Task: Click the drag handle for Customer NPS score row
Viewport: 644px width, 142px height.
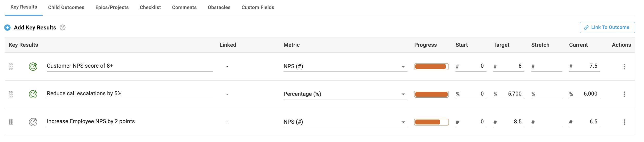Action: click(11, 67)
